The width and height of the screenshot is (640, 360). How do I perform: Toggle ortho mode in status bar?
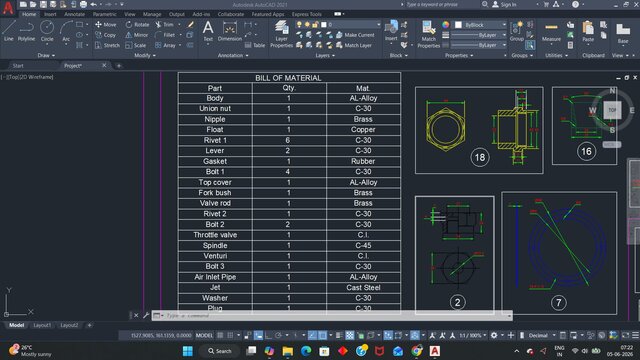[268, 336]
